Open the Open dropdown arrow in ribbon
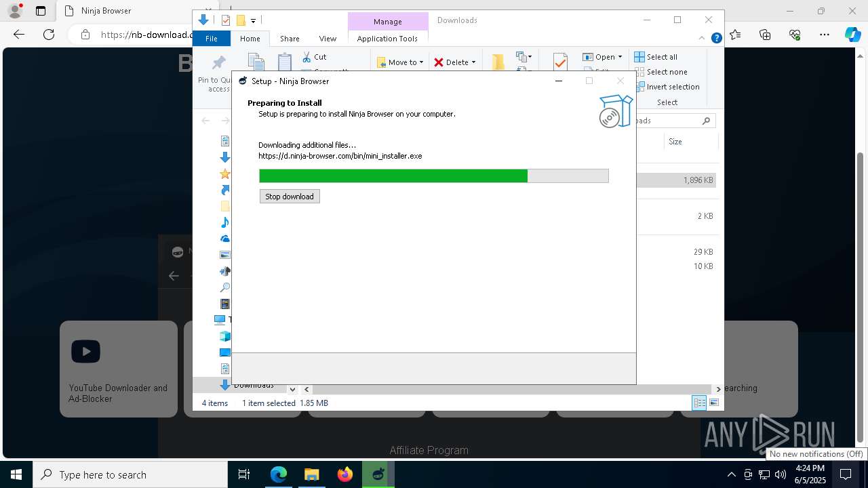This screenshot has height=488, width=868. (620, 57)
